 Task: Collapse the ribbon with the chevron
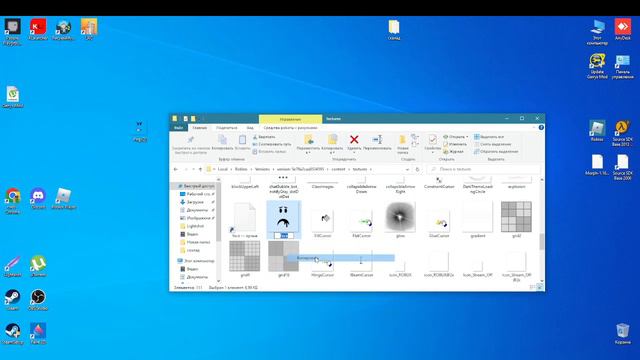[534, 128]
